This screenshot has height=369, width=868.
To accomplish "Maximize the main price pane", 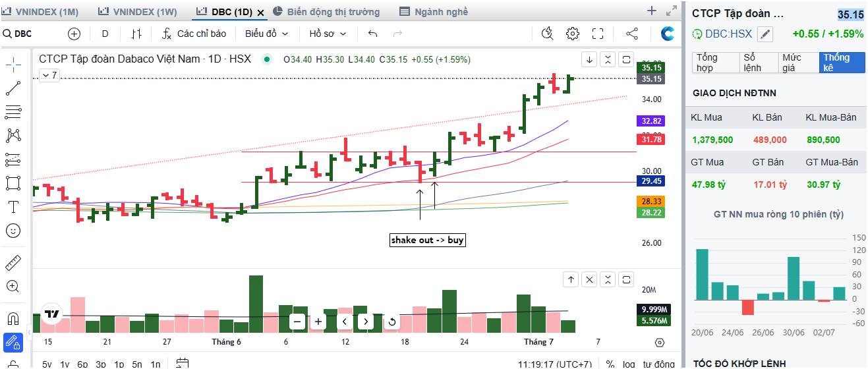I will click(x=626, y=59).
